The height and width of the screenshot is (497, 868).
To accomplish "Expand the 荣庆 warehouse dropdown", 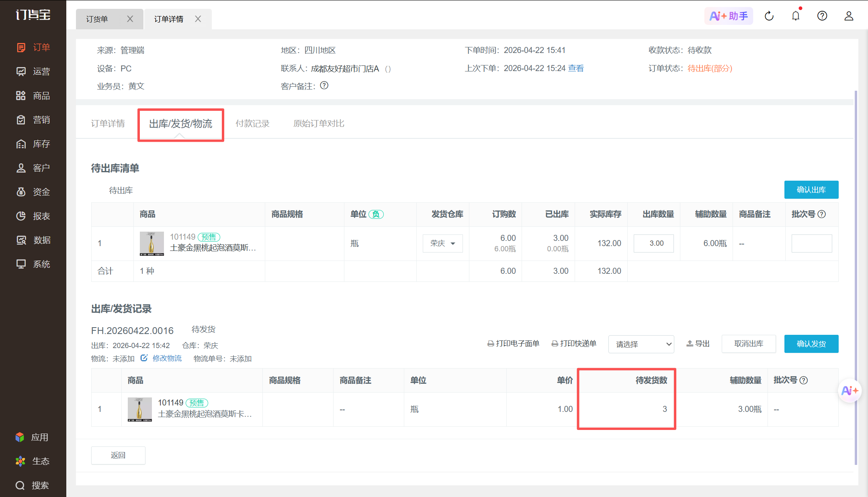I will coord(443,243).
